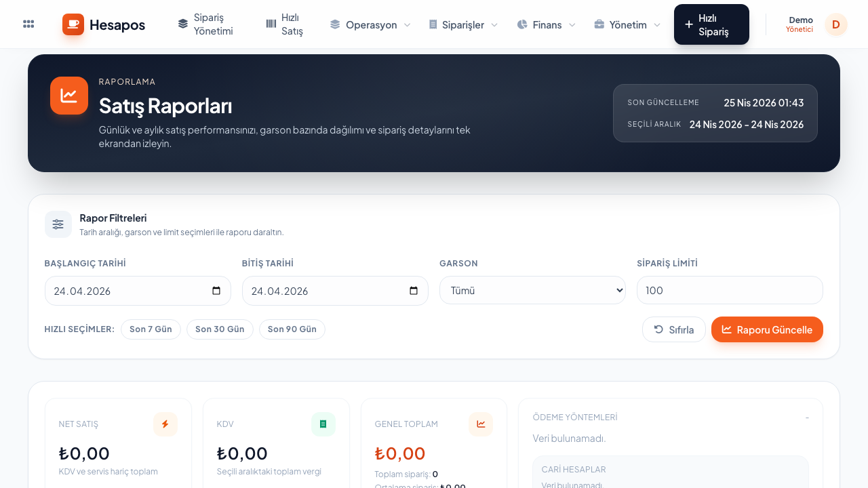Viewport: 868px width, 488px height.
Task: Open the Başlangıç Tarihi calendar picker icon
Action: coord(216,291)
